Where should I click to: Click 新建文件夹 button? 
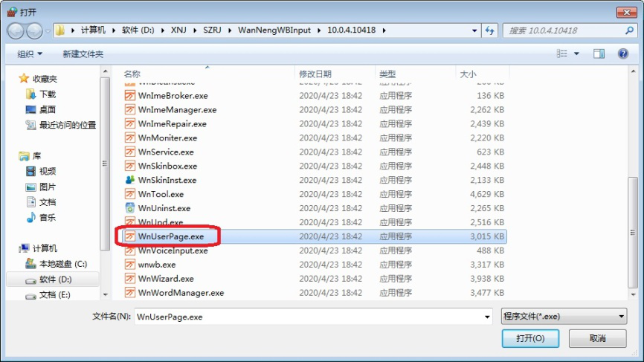pyautogui.click(x=83, y=54)
